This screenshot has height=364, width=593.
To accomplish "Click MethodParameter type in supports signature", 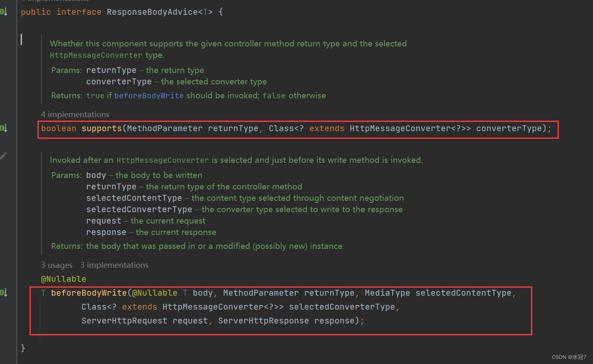I will click(165, 128).
